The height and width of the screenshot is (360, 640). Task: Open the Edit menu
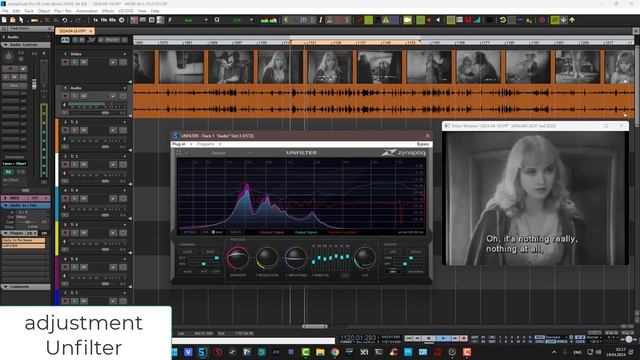pos(16,11)
